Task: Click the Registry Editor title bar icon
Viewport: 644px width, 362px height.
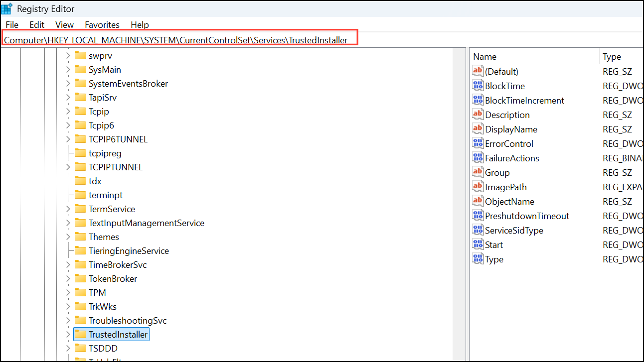Action: click(x=7, y=8)
